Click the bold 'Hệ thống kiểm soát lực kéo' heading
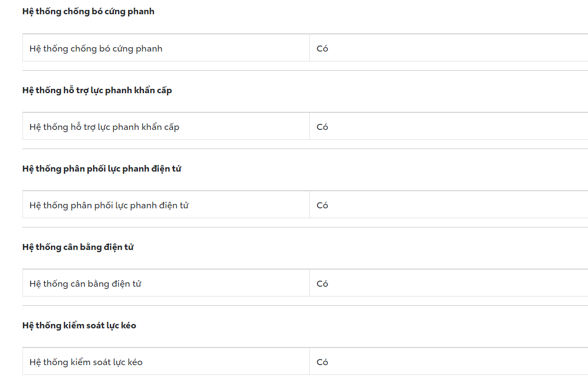The height and width of the screenshot is (381, 588). [79, 326]
